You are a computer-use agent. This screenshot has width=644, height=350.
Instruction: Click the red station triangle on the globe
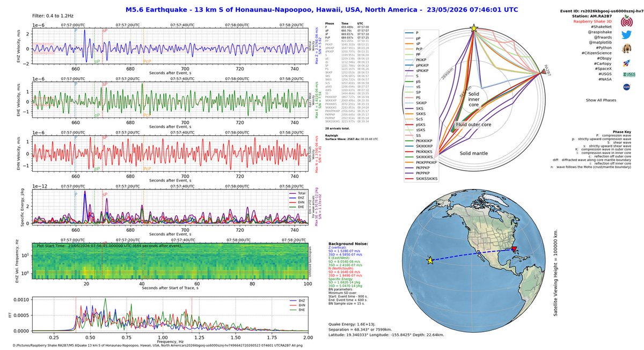(514, 250)
